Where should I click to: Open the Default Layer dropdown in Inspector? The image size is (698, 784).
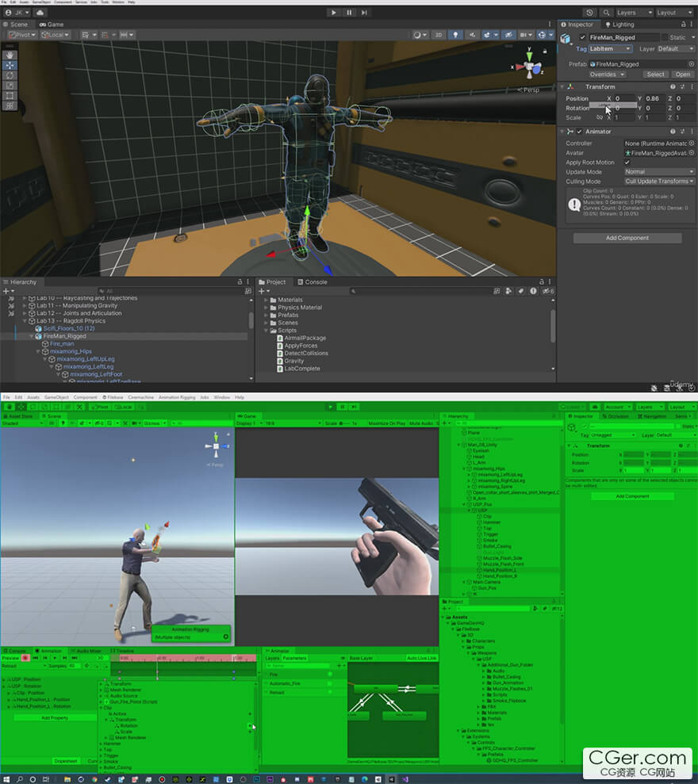[676, 49]
